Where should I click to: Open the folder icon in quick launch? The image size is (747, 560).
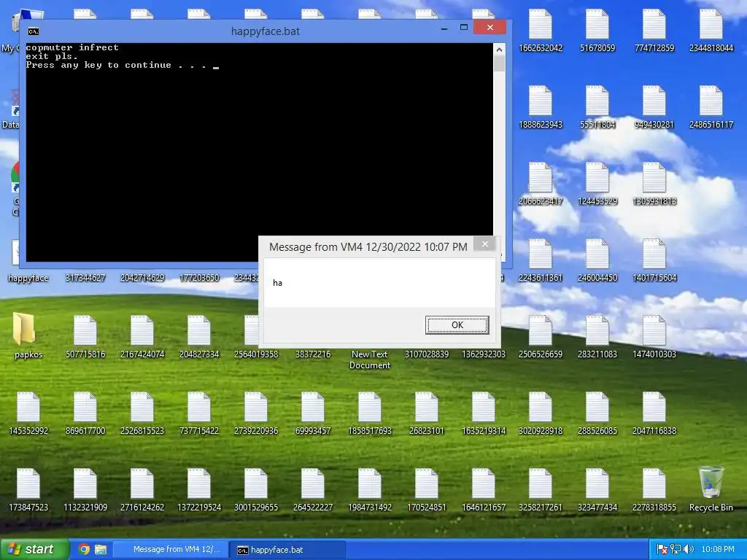pyautogui.click(x=101, y=549)
